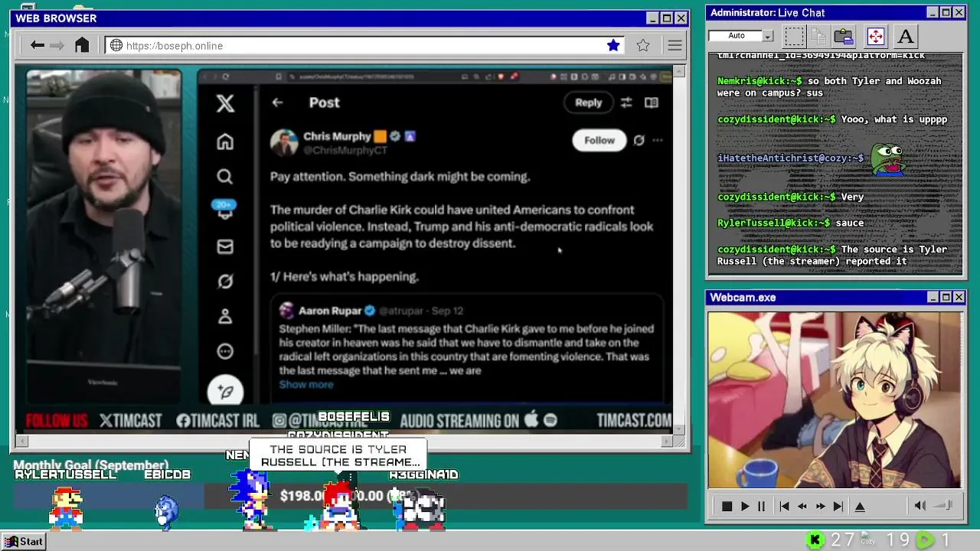Click the red four-arrow move icon

[x=875, y=36]
